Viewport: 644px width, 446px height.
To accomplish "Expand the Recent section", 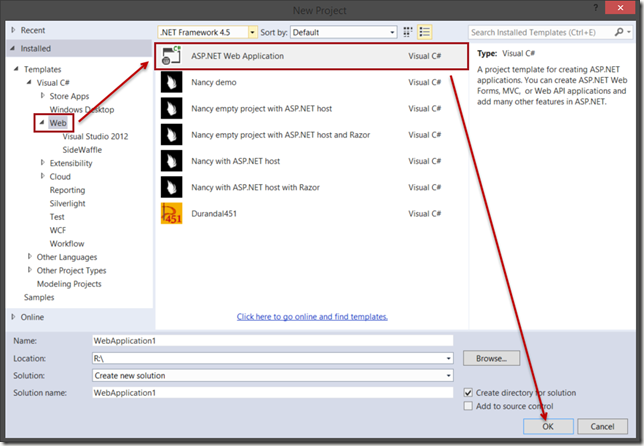I will click(x=13, y=30).
